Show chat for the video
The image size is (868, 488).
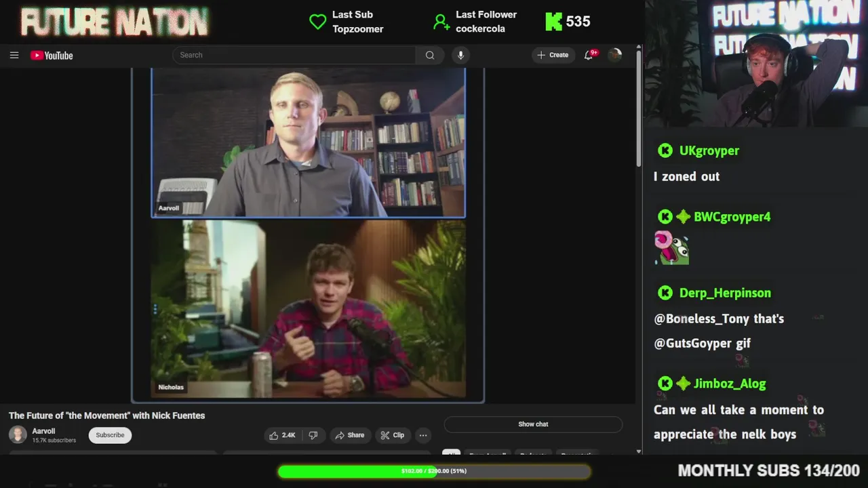(x=533, y=424)
